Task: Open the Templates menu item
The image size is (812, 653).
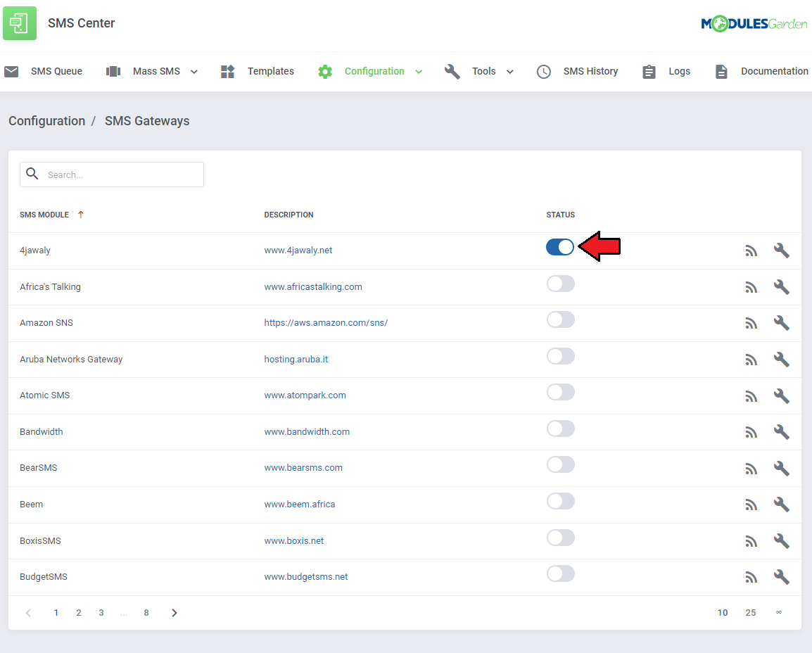Action: 271,72
